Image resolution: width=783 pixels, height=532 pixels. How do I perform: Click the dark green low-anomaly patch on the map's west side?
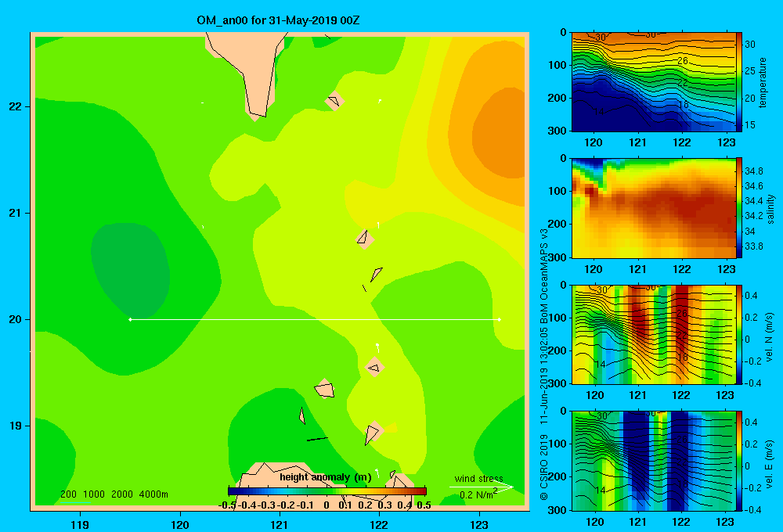pos(131,272)
